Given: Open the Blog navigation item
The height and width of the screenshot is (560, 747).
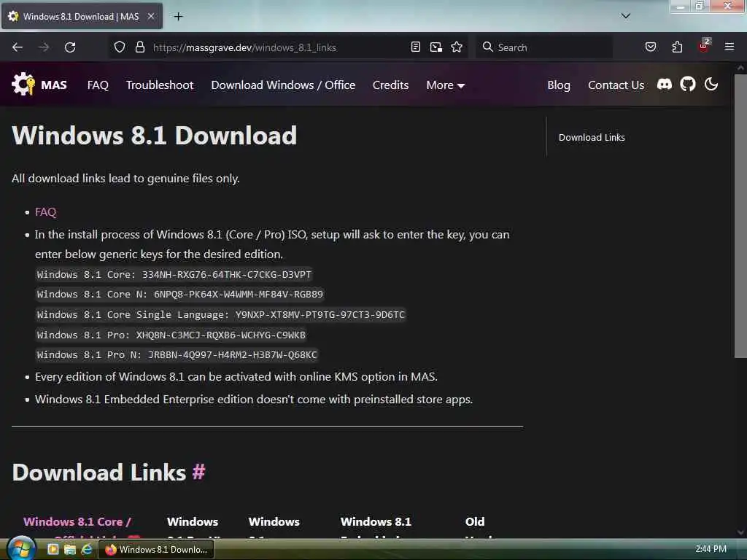Looking at the screenshot, I should coord(559,85).
